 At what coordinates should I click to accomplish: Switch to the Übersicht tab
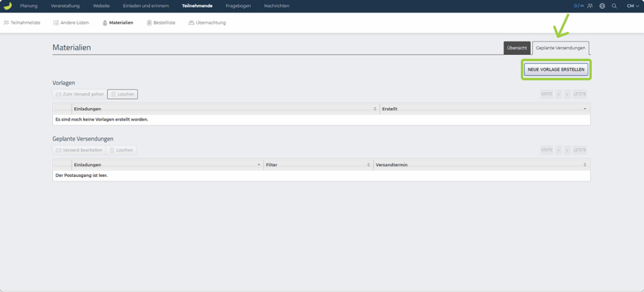coord(517,48)
